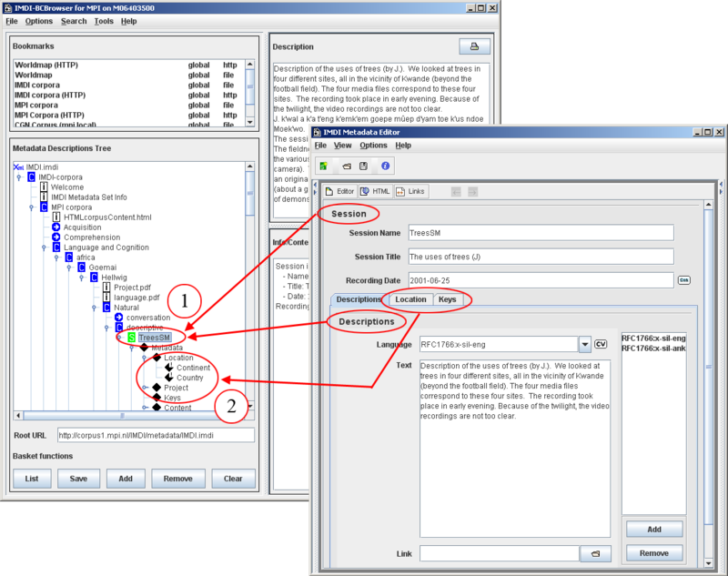Screen dimensions: 728x576
Task: Click the open file icon in editor toolbar
Action: pyautogui.click(x=346, y=167)
